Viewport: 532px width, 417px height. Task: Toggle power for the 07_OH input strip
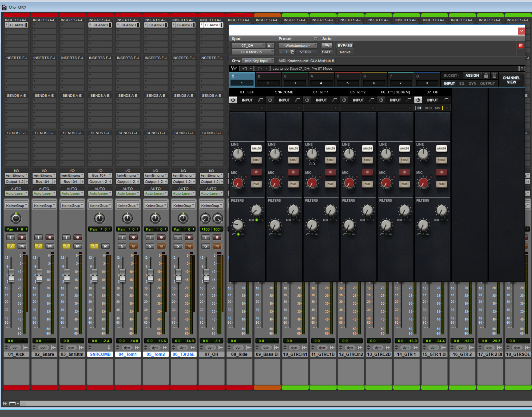click(x=418, y=100)
